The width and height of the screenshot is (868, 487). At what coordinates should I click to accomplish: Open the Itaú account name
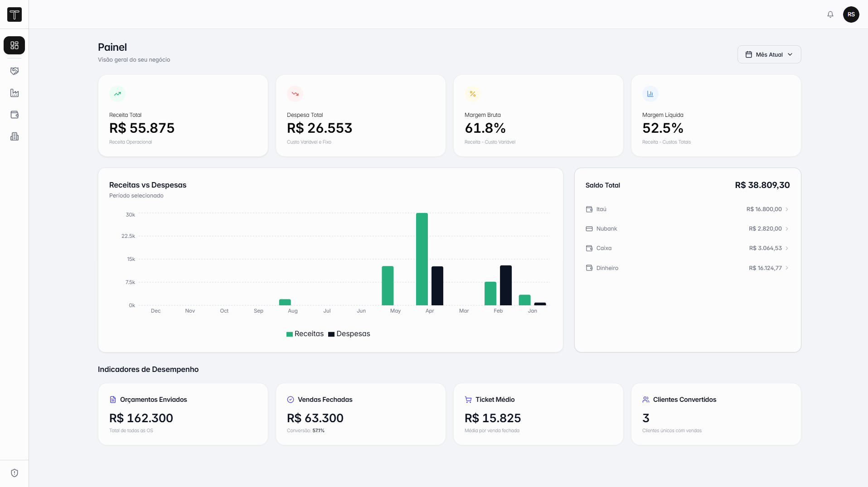coord(601,209)
